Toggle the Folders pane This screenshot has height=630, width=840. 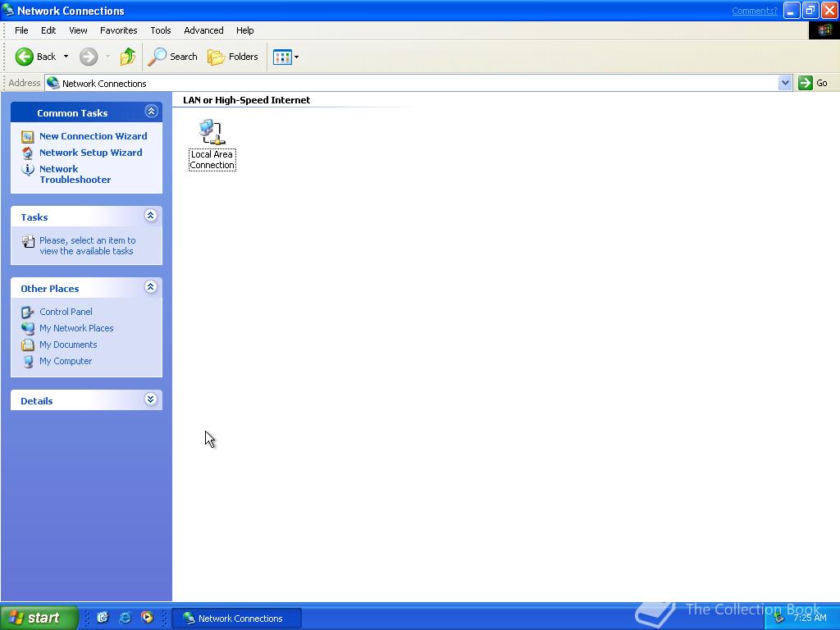click(232, 57)
